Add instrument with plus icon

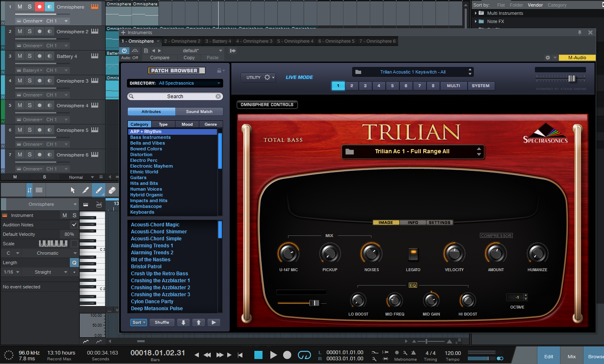click(x=123, y=32)
